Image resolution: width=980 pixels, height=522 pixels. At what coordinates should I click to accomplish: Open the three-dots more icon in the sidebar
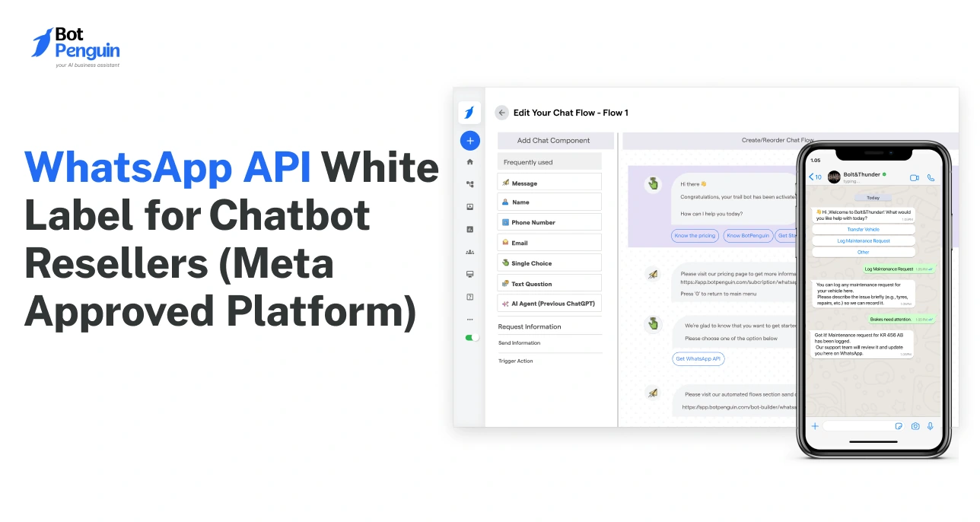pyautogui.click(x=469, y=320)
